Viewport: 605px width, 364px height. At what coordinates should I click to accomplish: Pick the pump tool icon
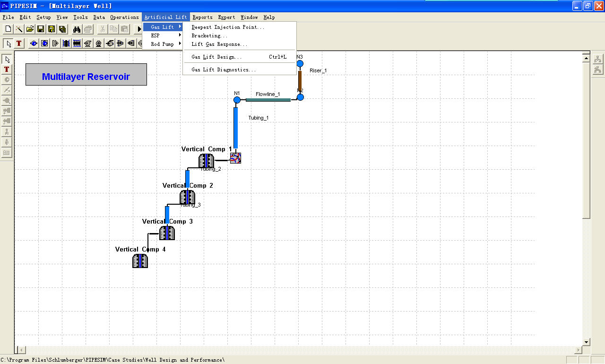click(x=88, y=43)
